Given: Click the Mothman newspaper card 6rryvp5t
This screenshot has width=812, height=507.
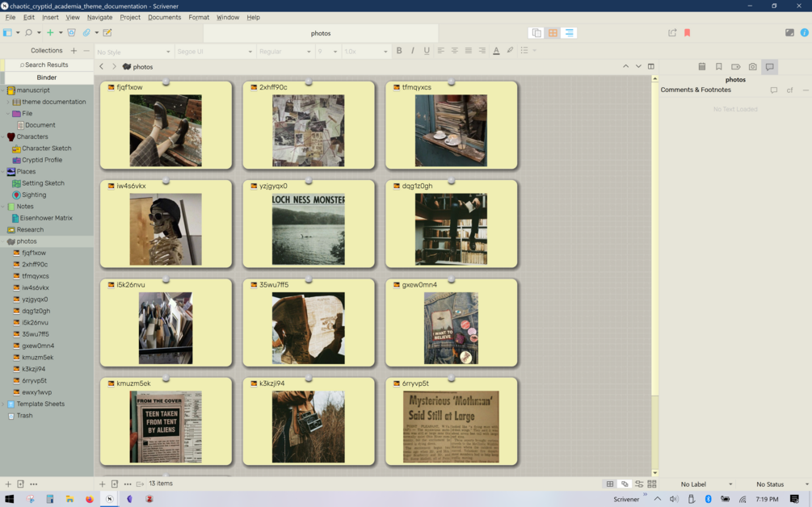Looking at the screenshot, I should (x=451, y=421).
